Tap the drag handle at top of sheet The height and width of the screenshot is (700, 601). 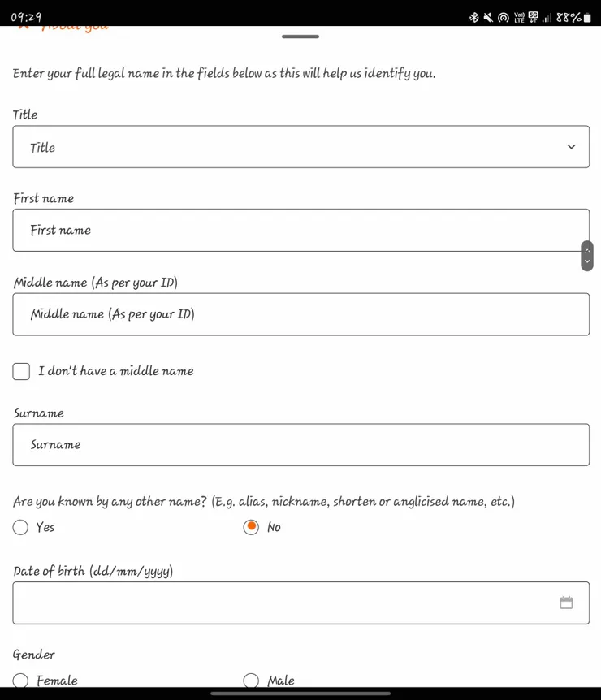pyautogui.click(x=300, y=37)
